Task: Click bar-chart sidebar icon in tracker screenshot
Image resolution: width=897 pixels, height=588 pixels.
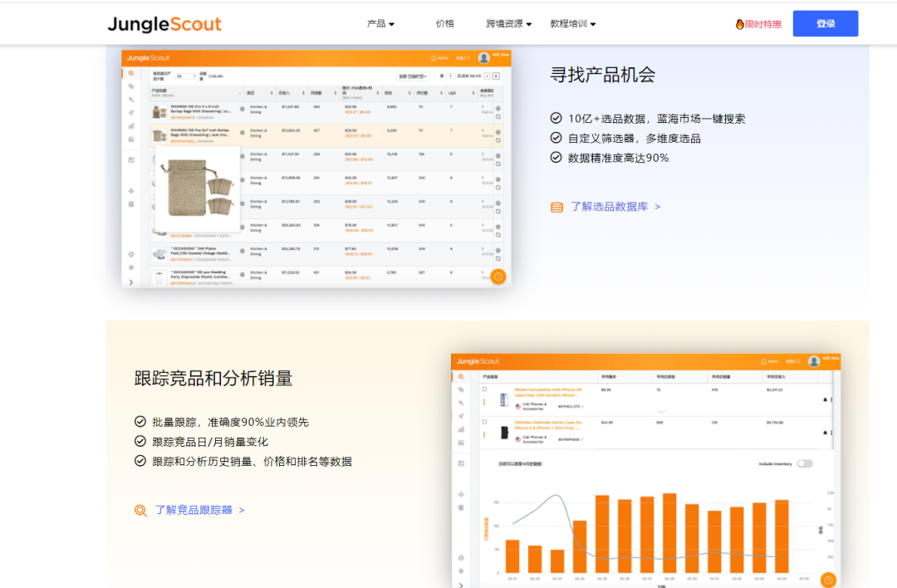Action: 461,429
